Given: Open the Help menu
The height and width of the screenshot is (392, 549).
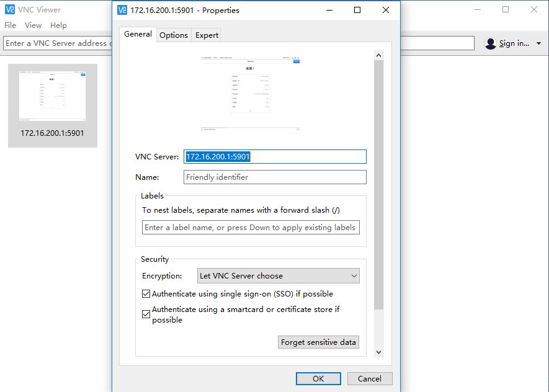Looking at the screenshot, I should 58,25.
